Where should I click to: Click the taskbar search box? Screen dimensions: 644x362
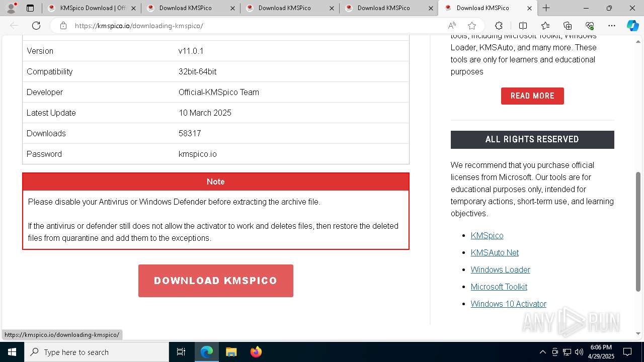[x=97, y=352]
